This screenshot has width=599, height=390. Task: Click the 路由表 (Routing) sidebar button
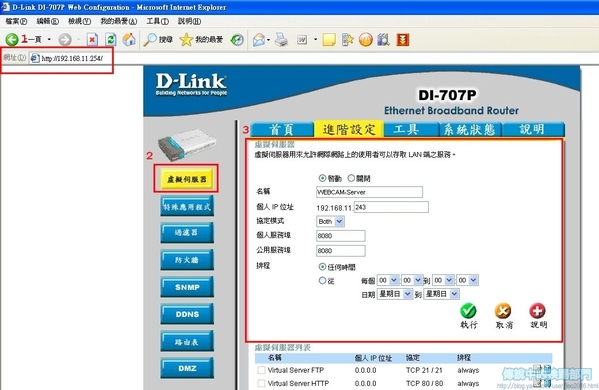point(187,341)
